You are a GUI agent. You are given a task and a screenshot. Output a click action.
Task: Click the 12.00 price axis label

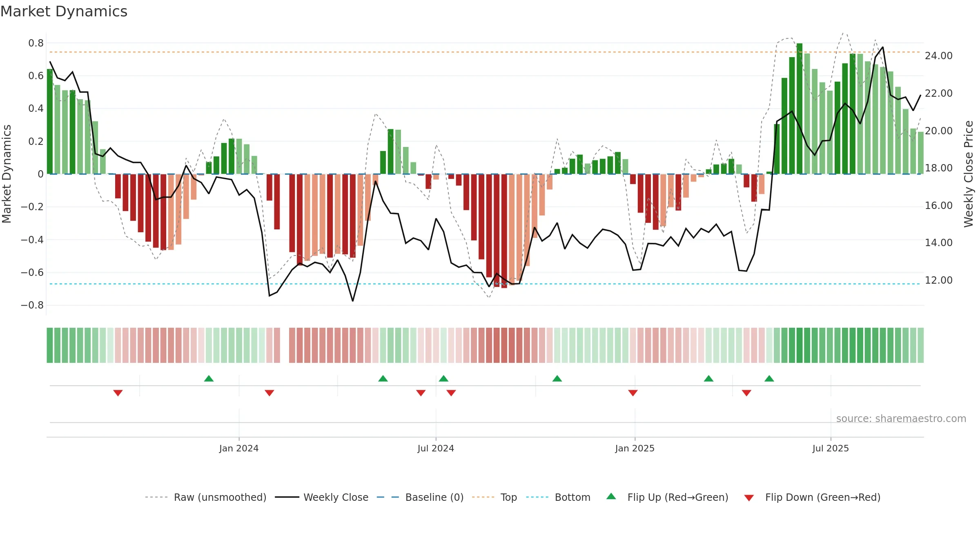pyautogui.click(x=939, y=280)
